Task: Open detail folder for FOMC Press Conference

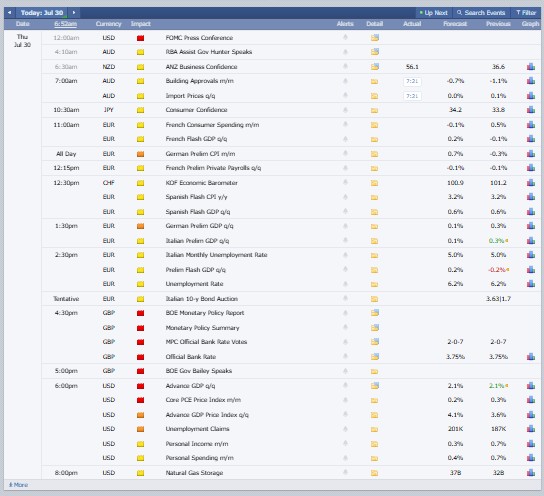Action: click(374, 37)
